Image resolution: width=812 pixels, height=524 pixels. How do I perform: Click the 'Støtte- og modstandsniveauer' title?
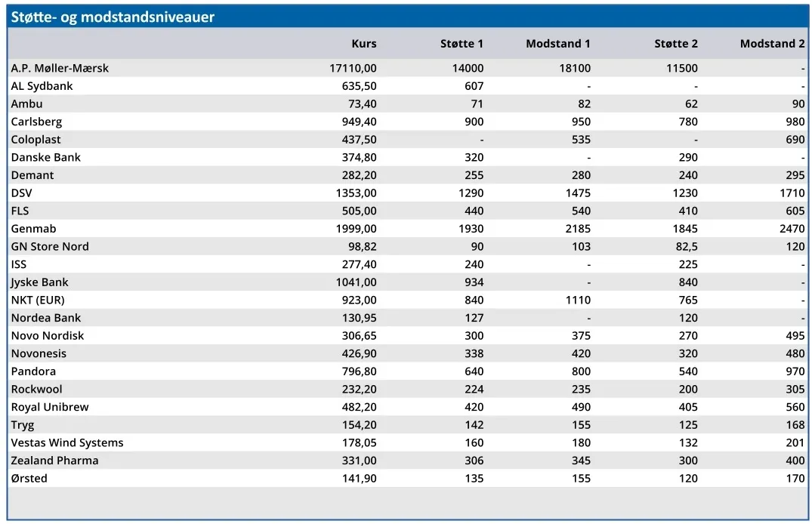pos(113,17)
